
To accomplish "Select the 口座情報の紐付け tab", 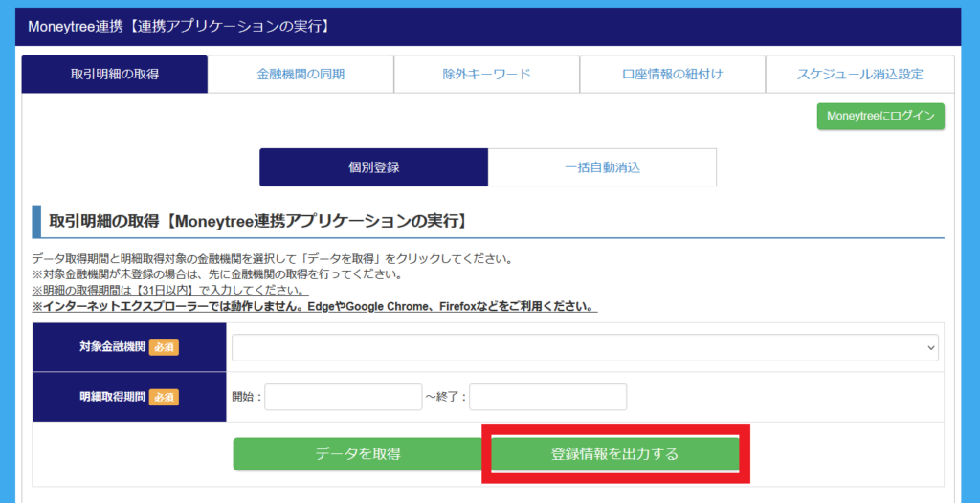I will click(673, 75).
